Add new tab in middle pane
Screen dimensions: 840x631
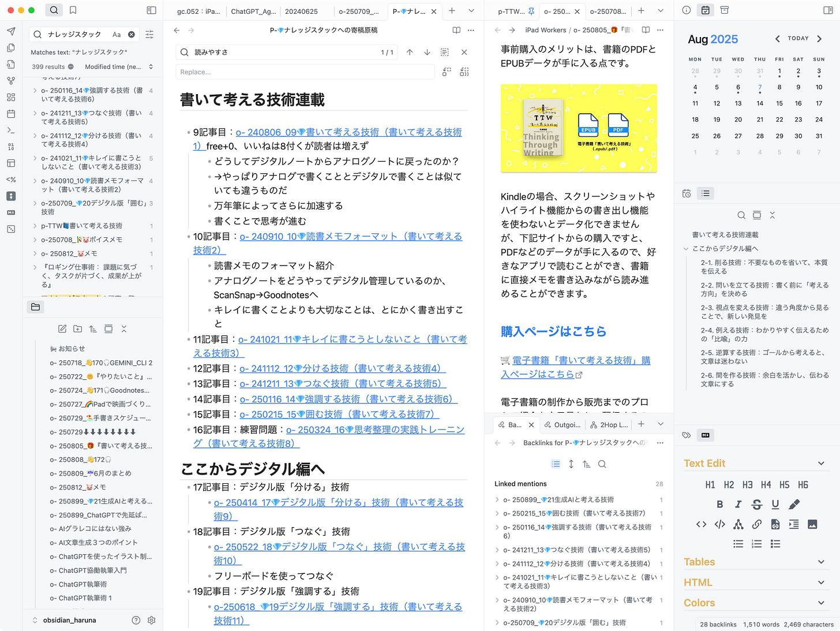point(452,10)
